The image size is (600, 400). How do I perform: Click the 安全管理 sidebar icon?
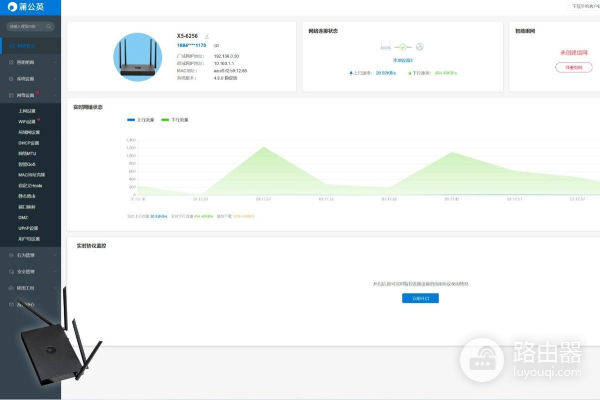pyautogui.click(x=9, y=271)
